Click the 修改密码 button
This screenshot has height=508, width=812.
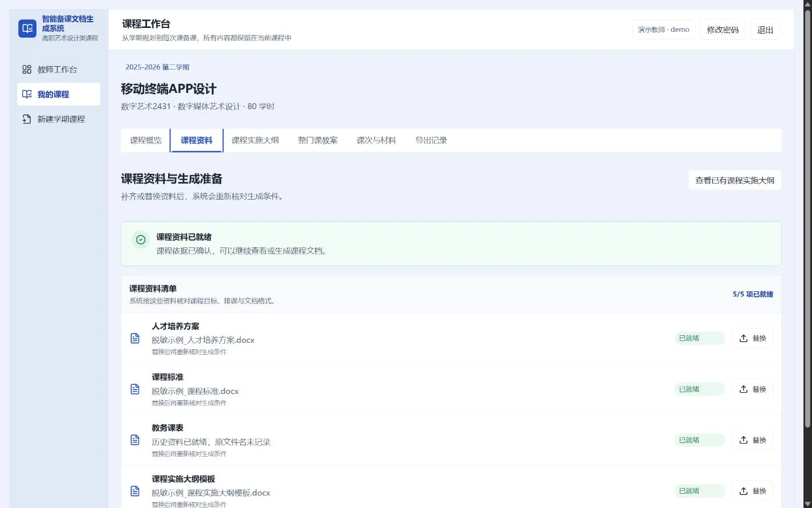tap(723, 30)
